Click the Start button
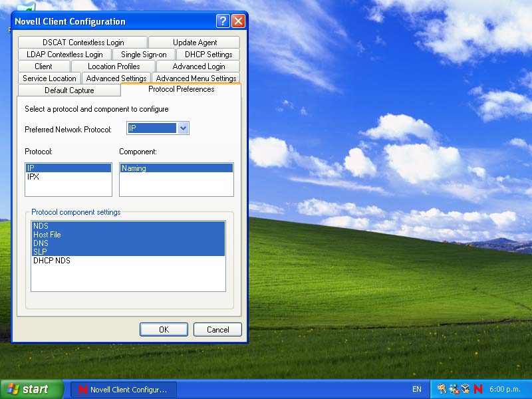This screenshot has width=532, height=399. (x=32, y=389)
